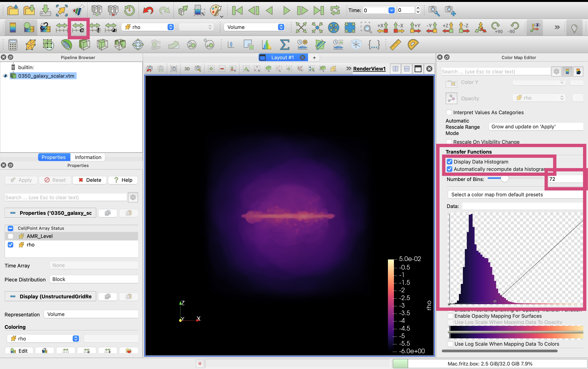This screenshot has width=588, height=369.
Task: Click the Capture Screenshot camera icon in view toolbar
Action: (174, 69)
